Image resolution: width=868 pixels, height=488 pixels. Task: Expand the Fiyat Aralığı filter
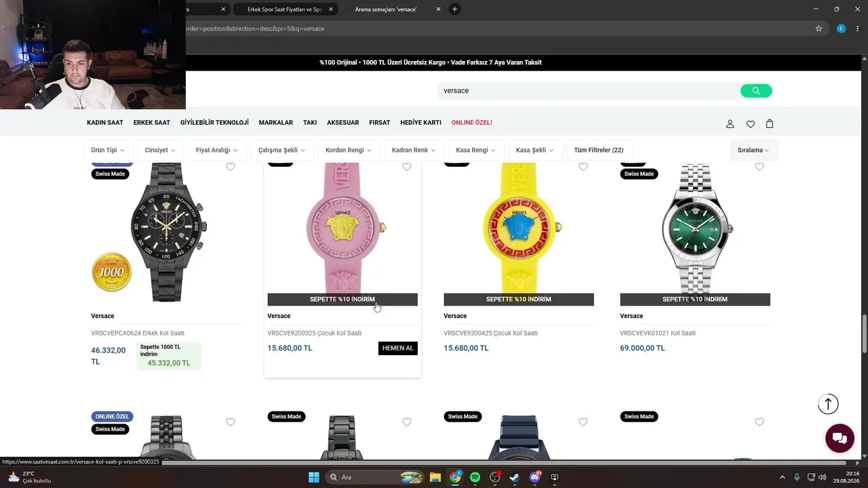click(x=216, y=150)
